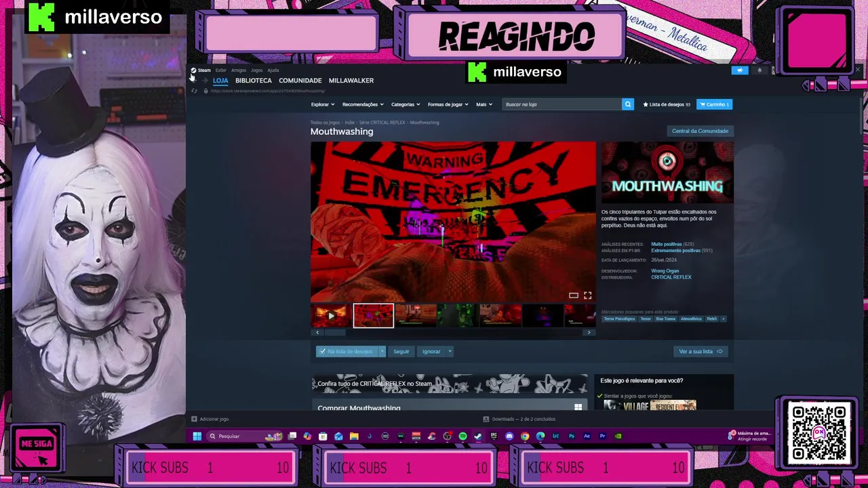868x488 pixels.
Task: Open the Lista de desejos star link
Action: 666,104
